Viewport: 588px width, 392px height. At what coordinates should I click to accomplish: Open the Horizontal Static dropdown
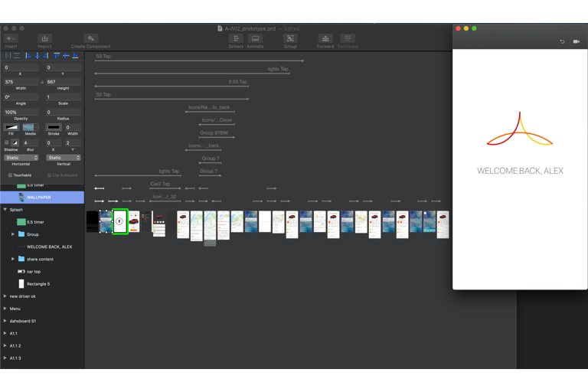point(21,158)
